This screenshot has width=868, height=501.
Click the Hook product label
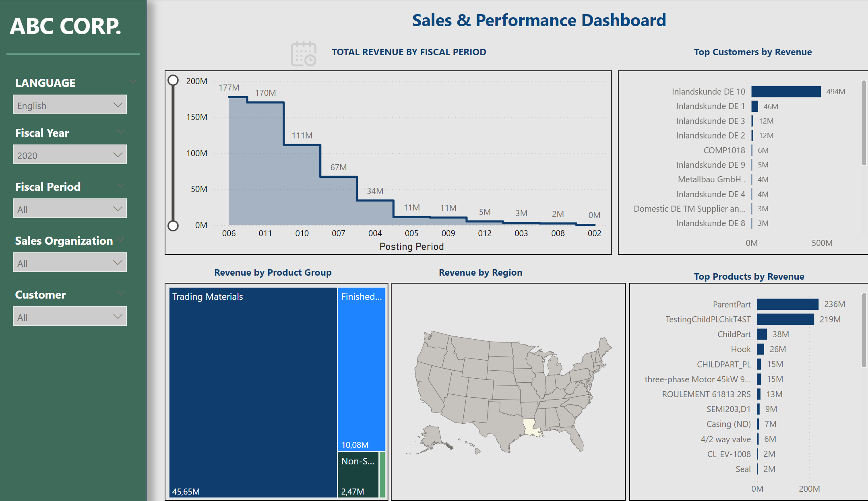pos(741,349)
